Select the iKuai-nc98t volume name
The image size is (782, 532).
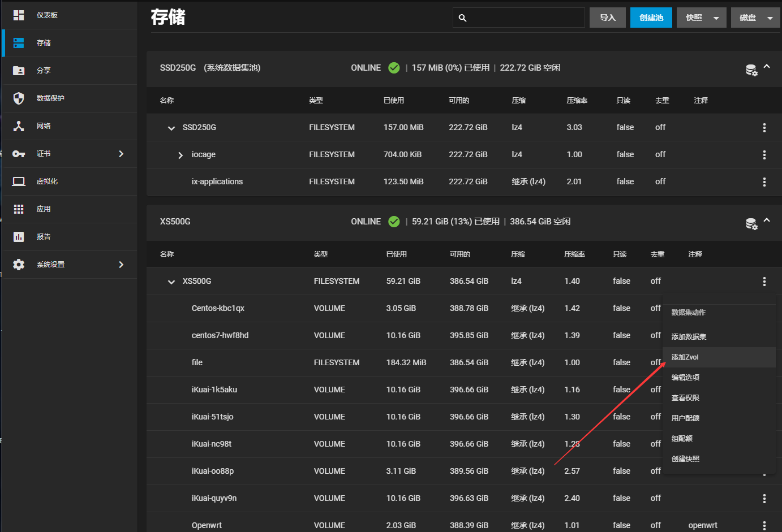[x=212, y=444]
